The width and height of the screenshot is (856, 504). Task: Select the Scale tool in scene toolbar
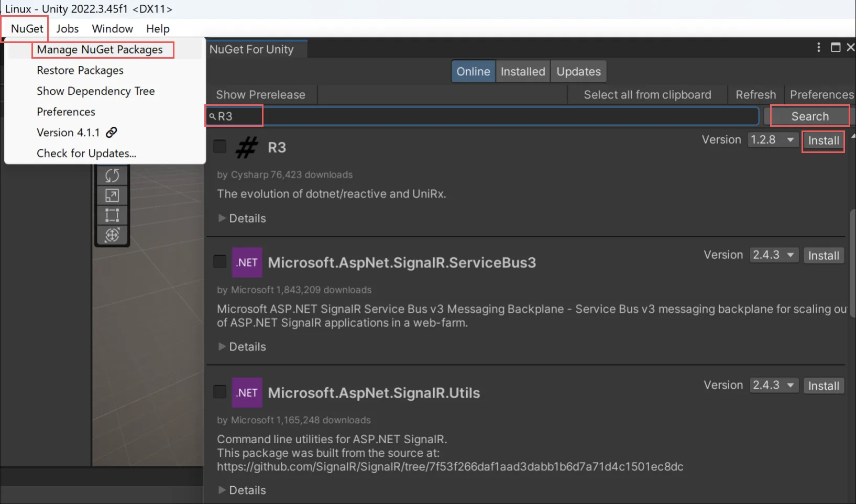(x=112, y=195)
